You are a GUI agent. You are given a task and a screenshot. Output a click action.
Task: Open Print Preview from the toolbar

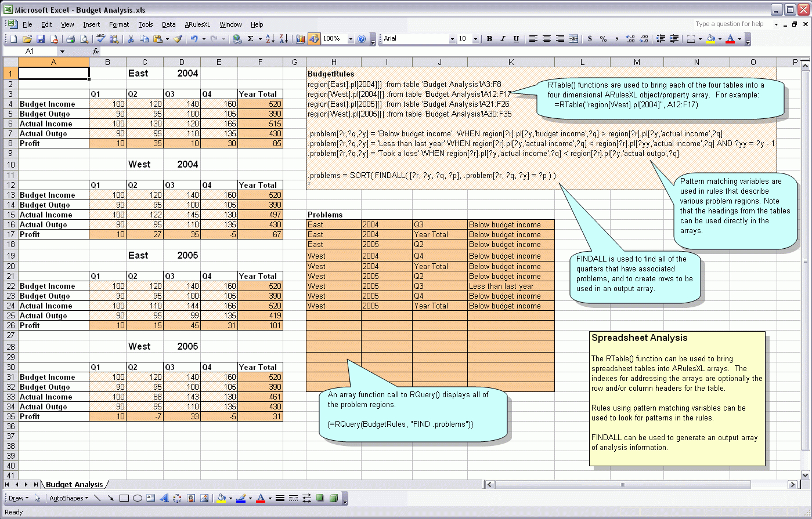click(84, 39)
